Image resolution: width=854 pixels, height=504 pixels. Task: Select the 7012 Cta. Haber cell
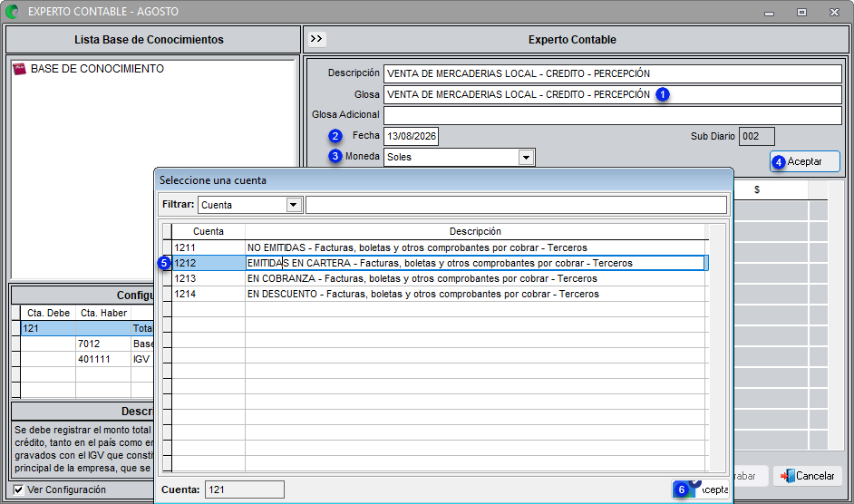click(x=103, y=344)
